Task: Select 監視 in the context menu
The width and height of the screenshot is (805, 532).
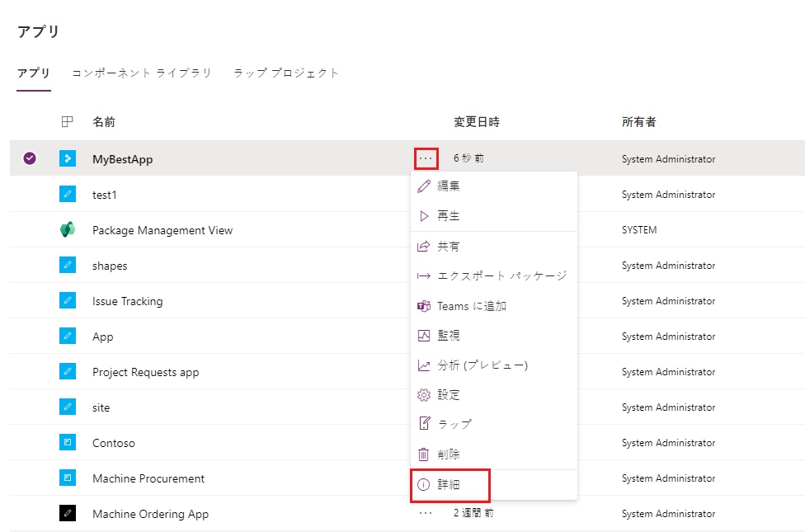Action: coord(494,336)
